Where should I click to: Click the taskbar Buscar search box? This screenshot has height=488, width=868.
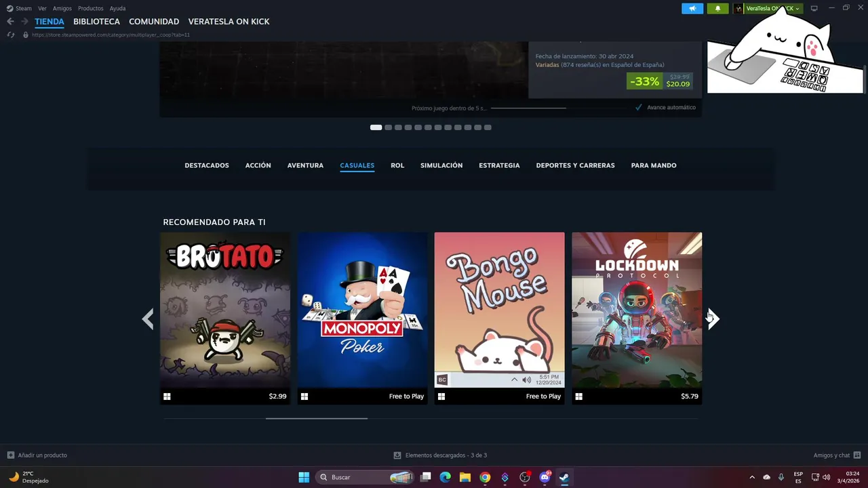[366, 477]
